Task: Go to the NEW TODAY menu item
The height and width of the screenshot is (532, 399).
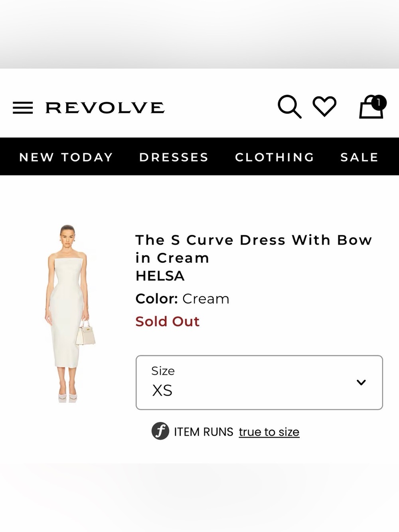Action: pyautogui.click(x=66, y=157)
